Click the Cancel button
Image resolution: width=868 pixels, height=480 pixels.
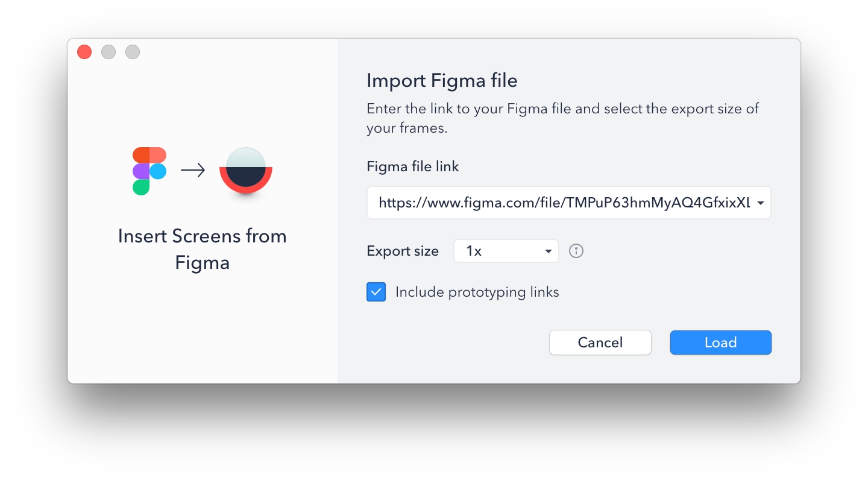[x=600, y=343]
